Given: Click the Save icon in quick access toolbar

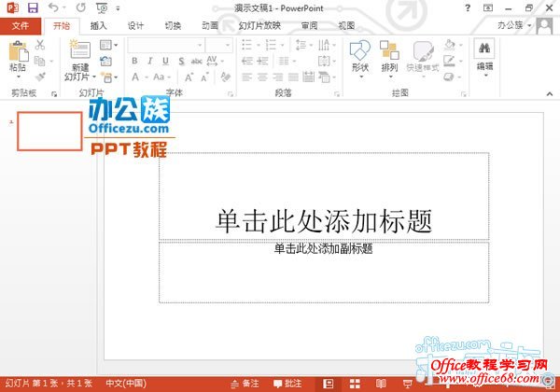Looking at the screenshot, I should click(x=33, y=7).
